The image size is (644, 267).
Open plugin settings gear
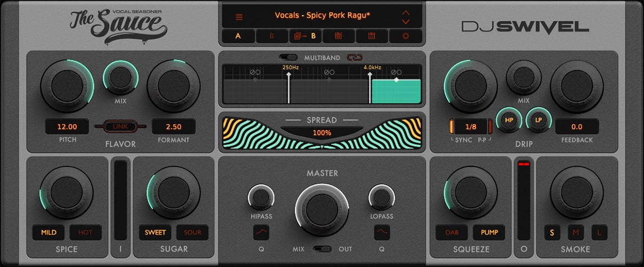point(406,36)
